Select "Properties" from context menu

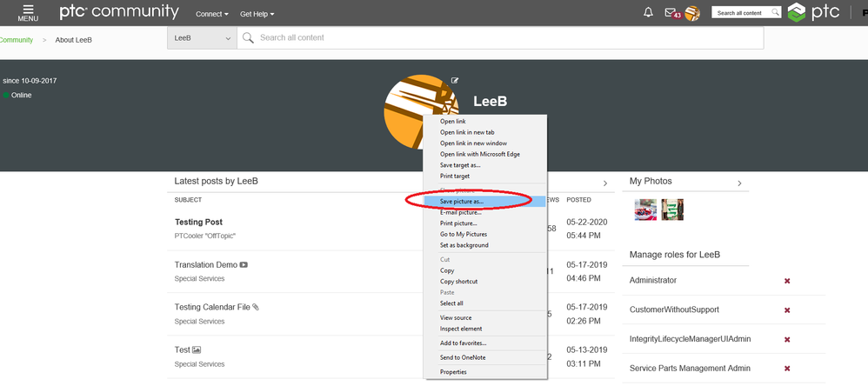coord(453,372)
